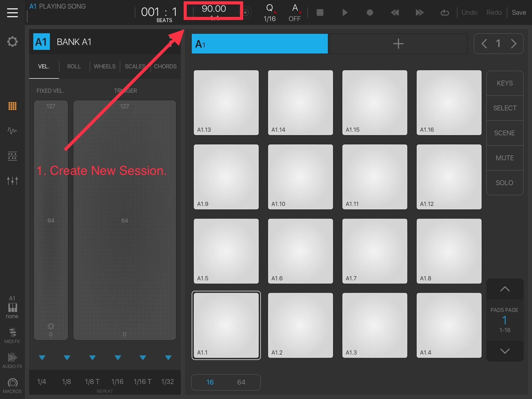Open the blue A1 bank selector
532x399 pixels.
coord(42,42)
